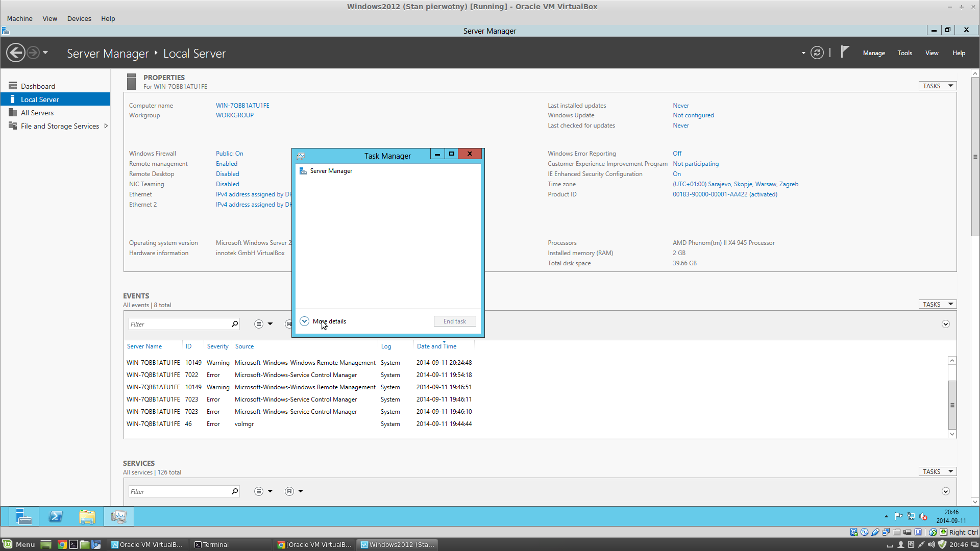Open the Server Manager View menu
The height and width of the screenshot is (551, 980).
coord(932,53)
